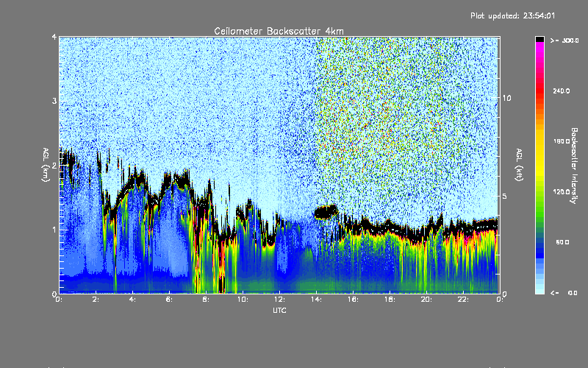
Task: Click the '10:' tick on the UTC axis
Action: (243, 300)
